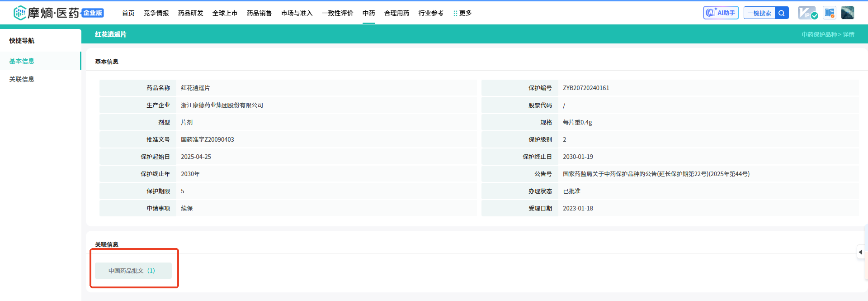
Task: Click the 企业版 edition badge
Action: [x=93, y=13]
